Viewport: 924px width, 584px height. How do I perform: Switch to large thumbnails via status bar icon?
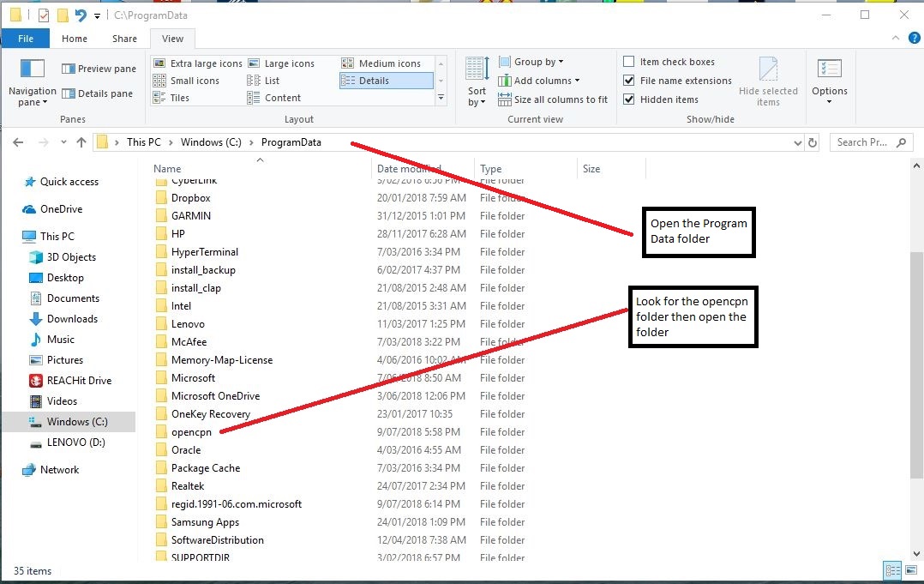click(911, 570)
